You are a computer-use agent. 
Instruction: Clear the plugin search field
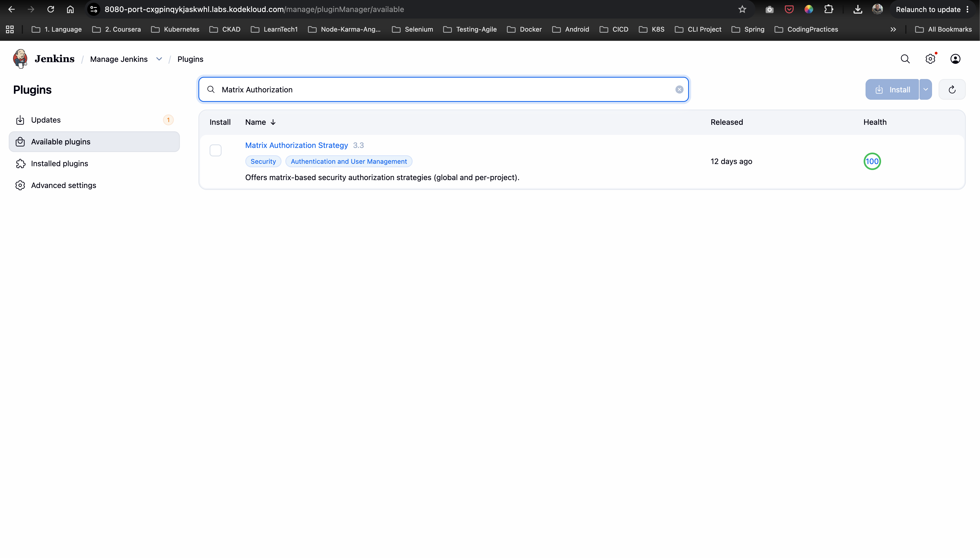(x=679, y=90)
